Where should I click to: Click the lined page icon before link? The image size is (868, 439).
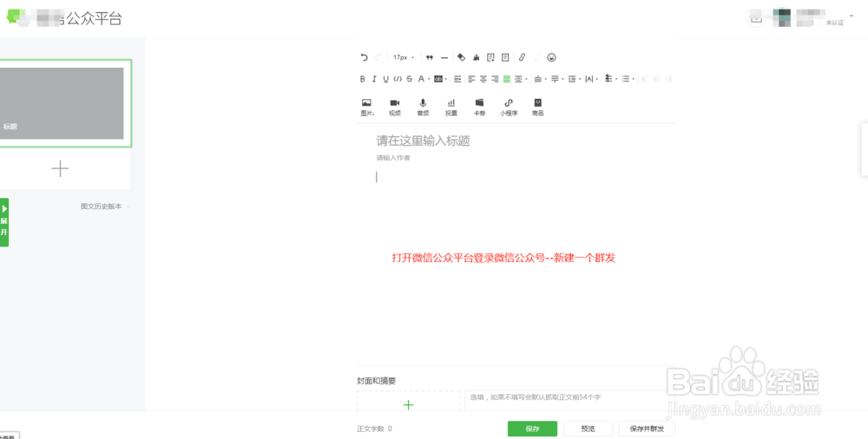coord(505,57)
